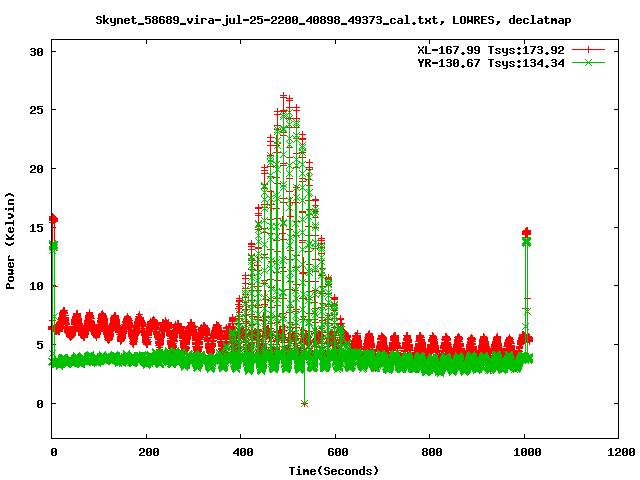The height and width of the screenshot is (480, 640).
Task: Click the outlier data point at zero Kelvin
Action: (304, 404)
